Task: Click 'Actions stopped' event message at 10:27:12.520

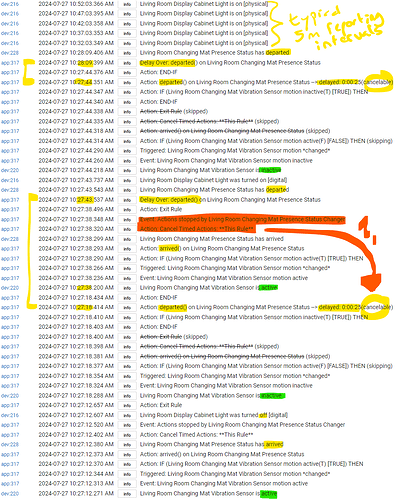Action: pos(242,425)
